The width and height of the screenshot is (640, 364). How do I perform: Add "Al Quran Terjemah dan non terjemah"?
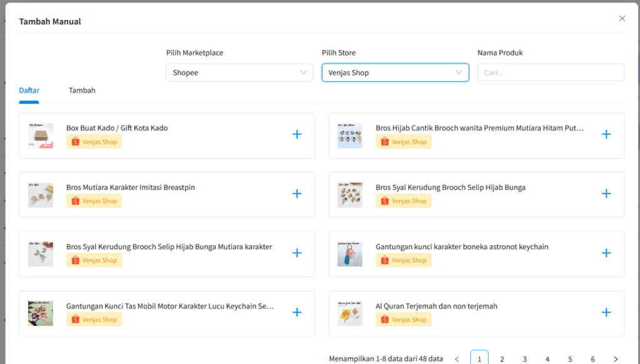pyautogui.click(x=606, y=312)
